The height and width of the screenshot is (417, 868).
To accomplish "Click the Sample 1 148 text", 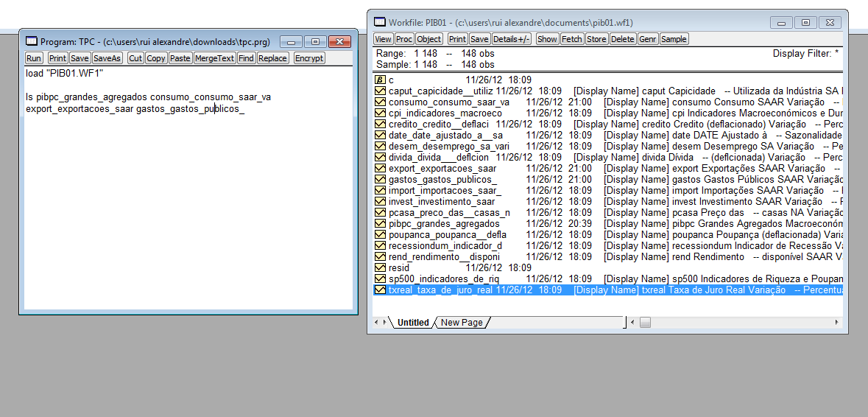I will click(x=435, y=64).
